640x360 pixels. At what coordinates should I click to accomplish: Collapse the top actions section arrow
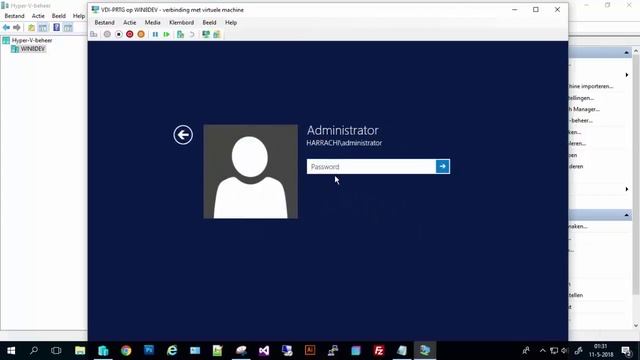(626, 53)
